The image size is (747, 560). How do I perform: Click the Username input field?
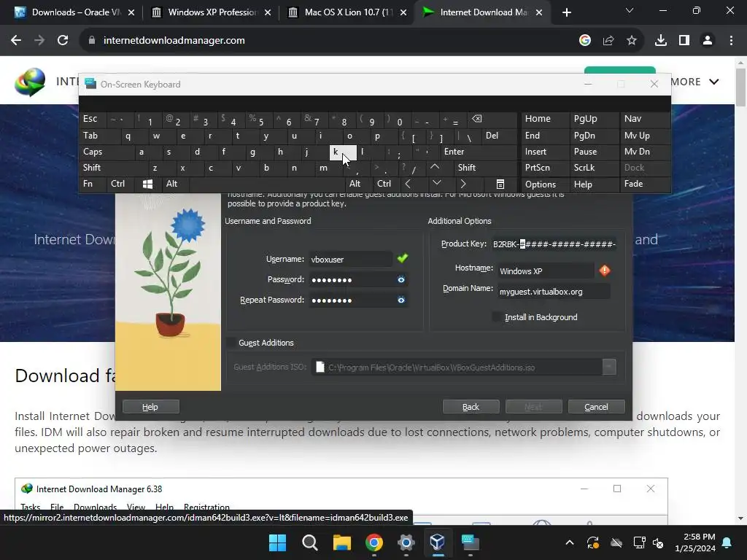(350, 259)
